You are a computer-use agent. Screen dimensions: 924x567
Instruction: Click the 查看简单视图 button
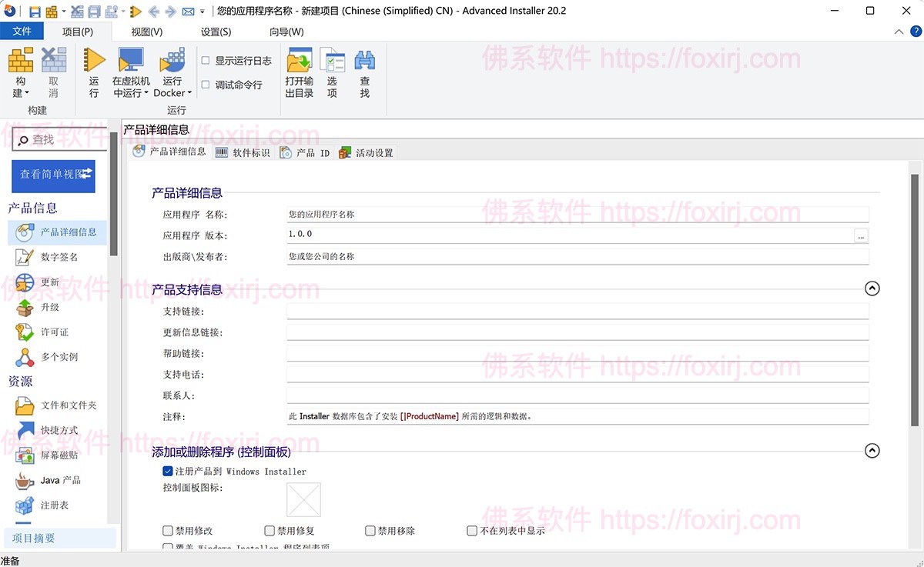53,175
